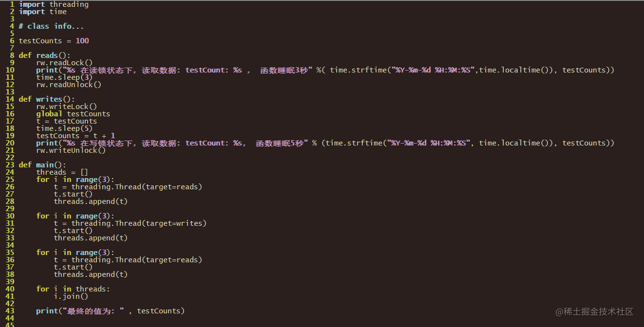Click the final print statement with testCounts
644x327 pixels.
tap(110, 311)
